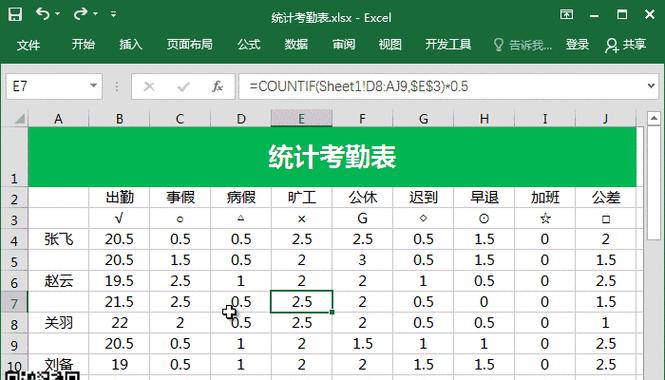
Task: Open the 公式 ribbon tab
Action: click(249, 44)
